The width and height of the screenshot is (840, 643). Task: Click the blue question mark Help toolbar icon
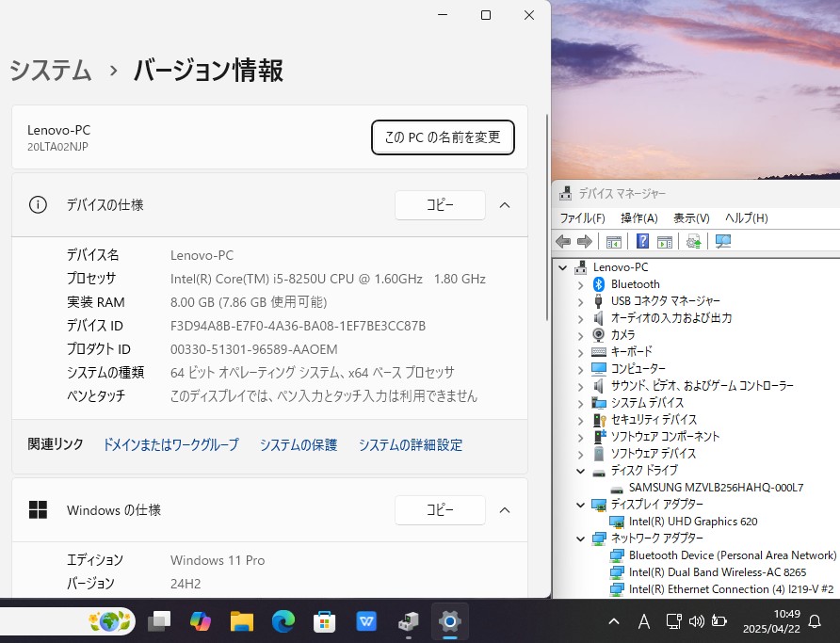click(642, 241)
